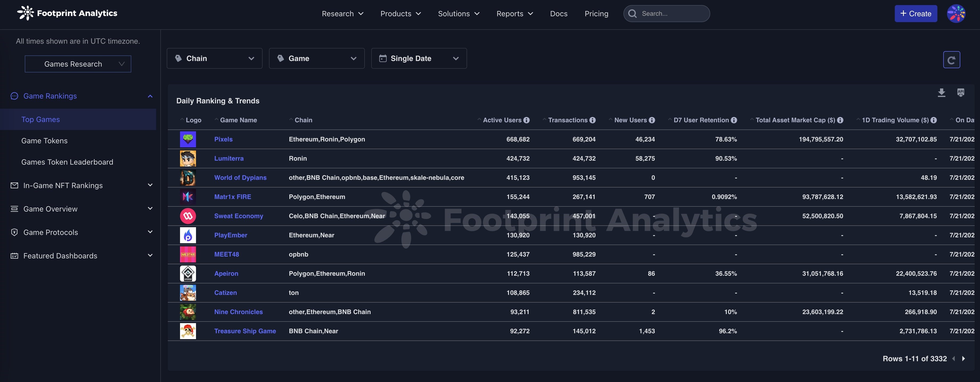Sort by Game Name column header

[x=238, y=120]
